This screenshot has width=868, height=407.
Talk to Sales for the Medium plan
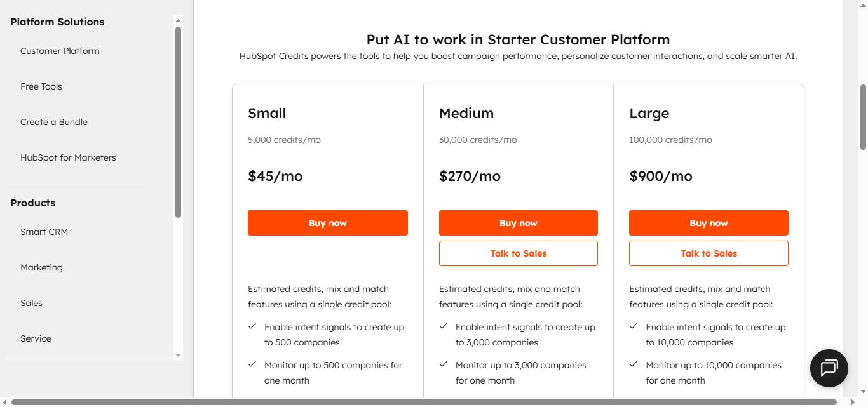click(518, 253)
